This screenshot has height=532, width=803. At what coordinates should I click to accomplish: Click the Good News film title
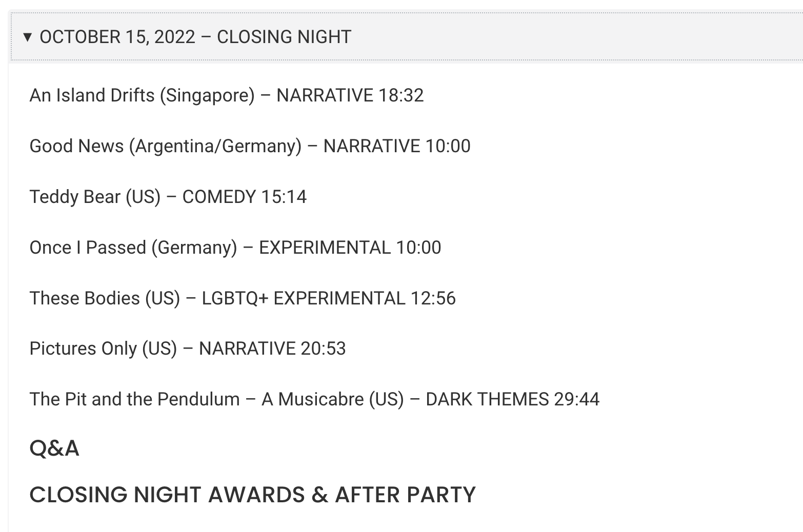tap(76, 146)
